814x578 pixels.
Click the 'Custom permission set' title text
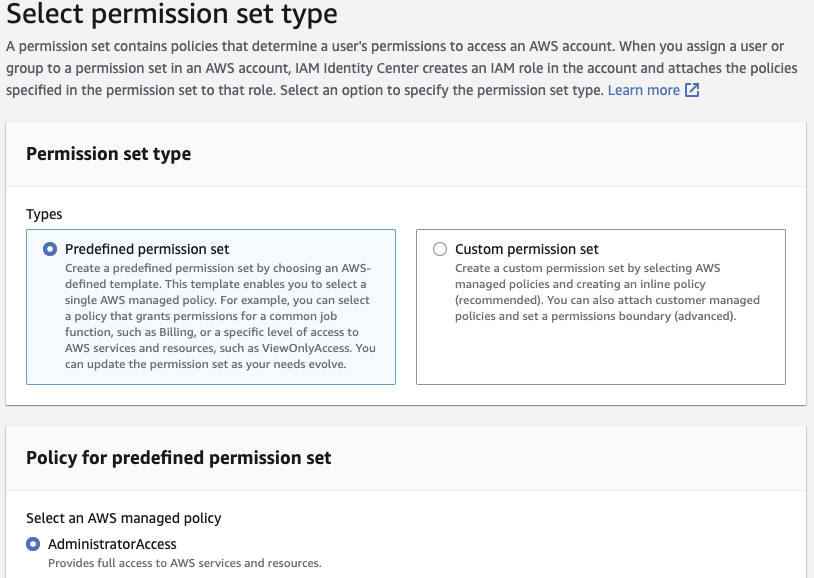526,249
